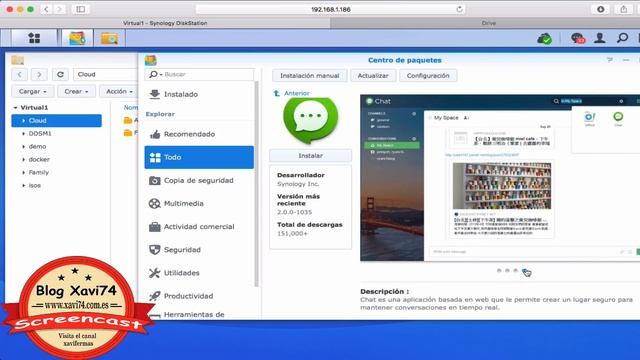
Task: Open Safari downloads icon
Action: [600, 9]
